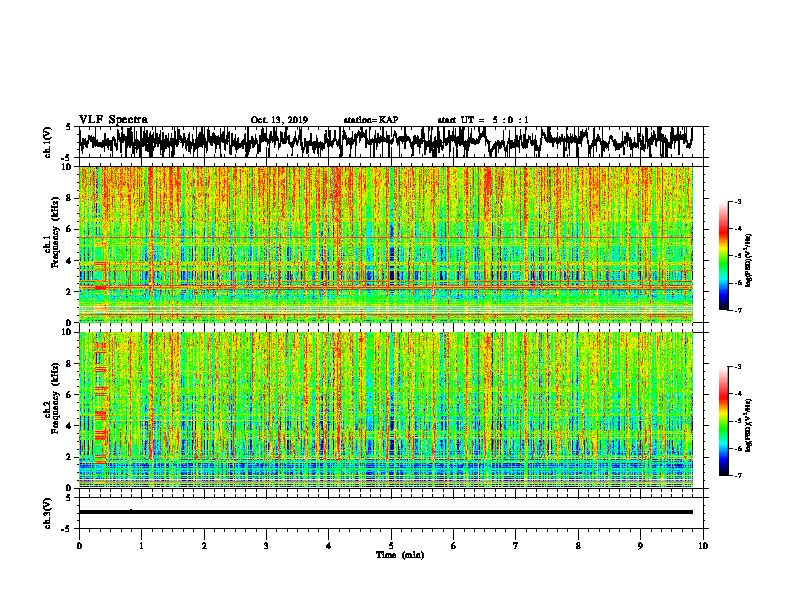Click the ch.3 flat voltage trace
The height and width of the screenshot is (612, 792).
(386, 512)
